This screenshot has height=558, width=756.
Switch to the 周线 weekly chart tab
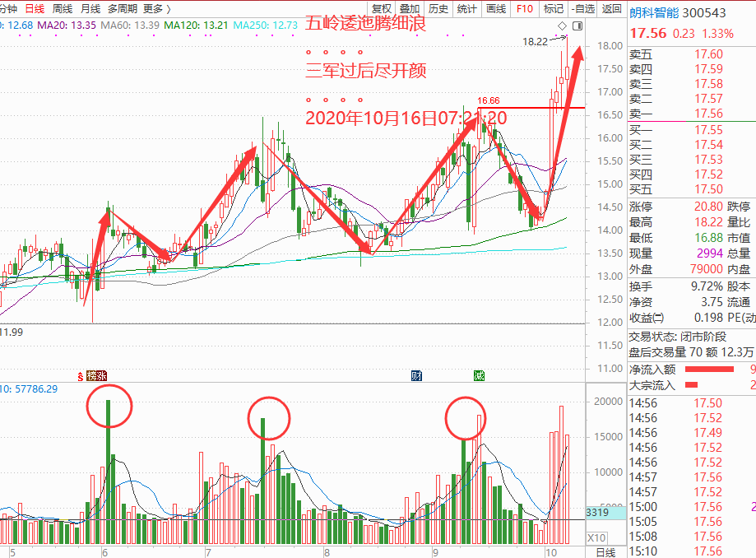tap(63, 9)
